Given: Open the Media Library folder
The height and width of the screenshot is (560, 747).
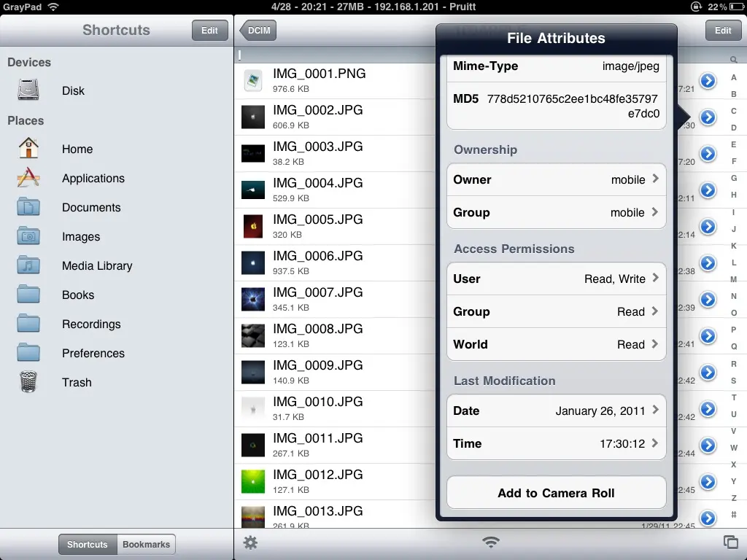Looking at the screenshot, I should click(x=97, y=265).
